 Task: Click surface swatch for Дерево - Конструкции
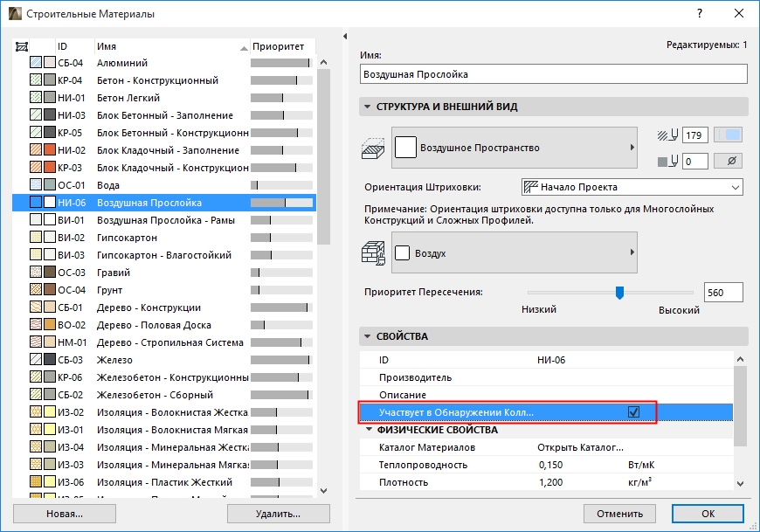(x=50, y=307)
